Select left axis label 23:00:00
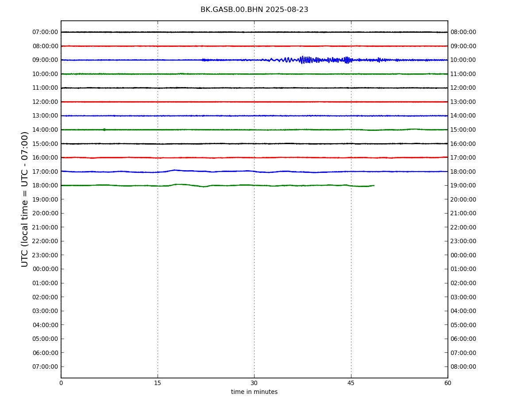Screen dimensions: 509x420 (46, 255)
